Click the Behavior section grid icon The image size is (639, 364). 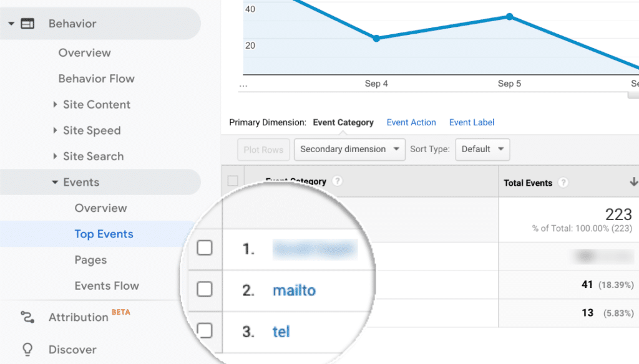point(27,23)
